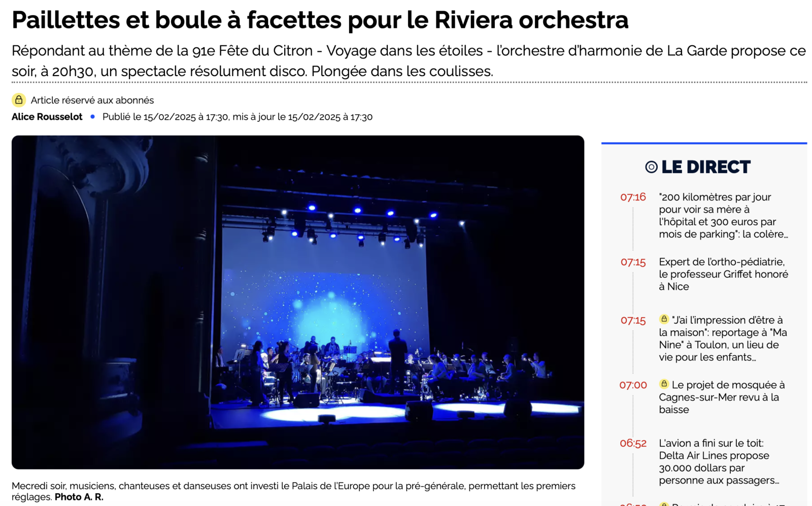Image resolution: width=812 pixels, height=506 pixels.
Task: Click the "Article réservé aux abonnés" label
Action: 92,100
